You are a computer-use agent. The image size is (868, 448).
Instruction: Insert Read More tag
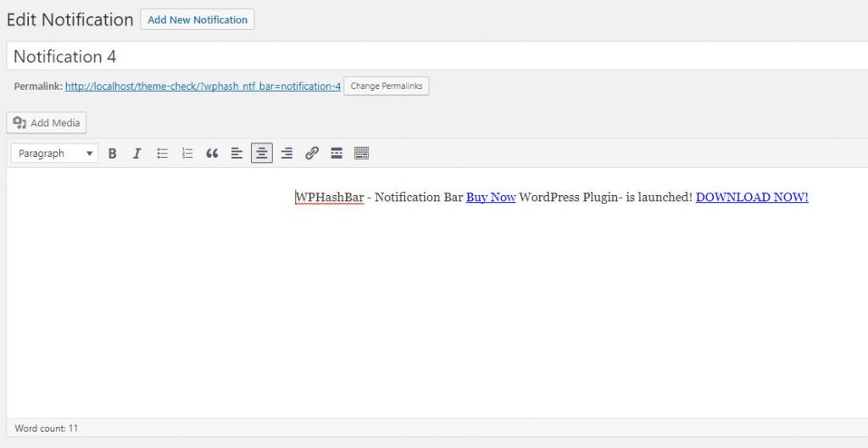(337, 154)
